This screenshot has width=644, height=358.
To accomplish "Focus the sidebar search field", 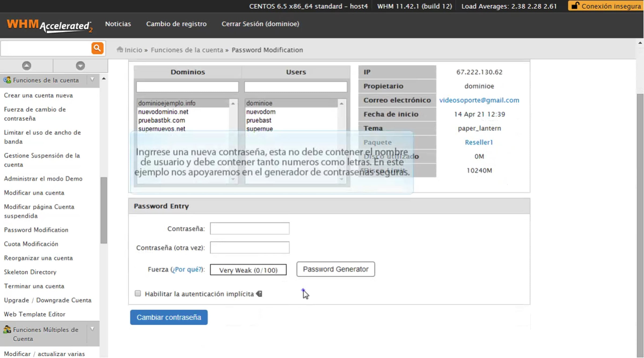I will 46,48.
